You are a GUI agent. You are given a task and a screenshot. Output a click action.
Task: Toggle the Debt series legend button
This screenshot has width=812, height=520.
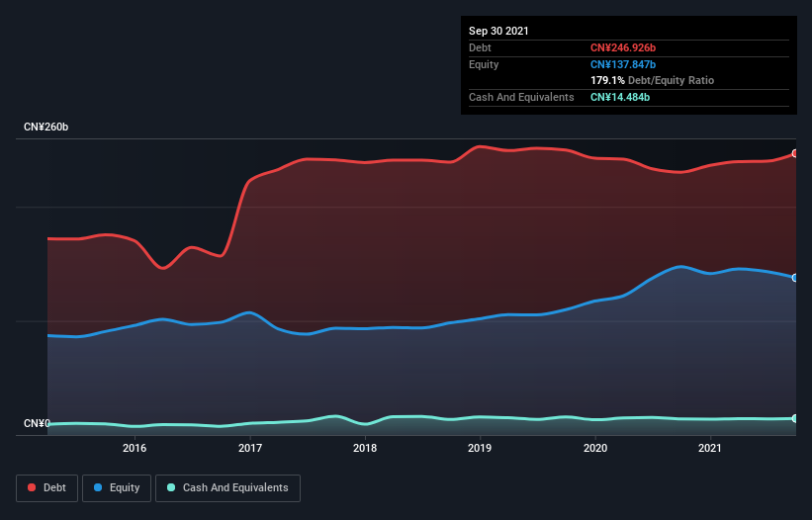[x=47, y=488]
